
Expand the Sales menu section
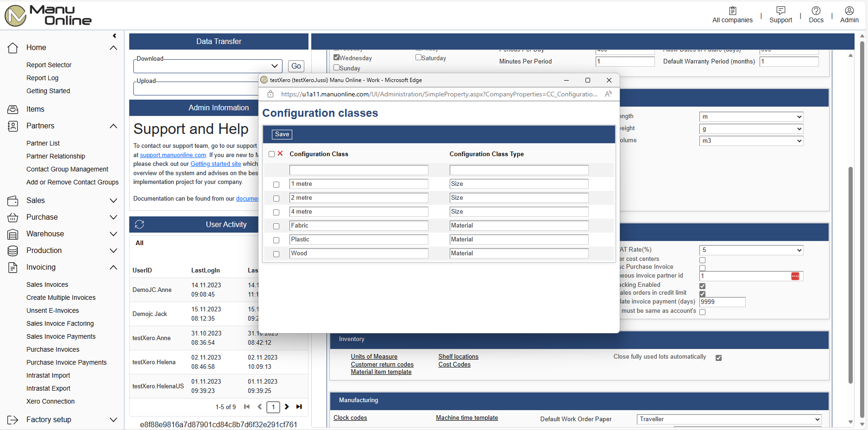(x=113, y=201)
